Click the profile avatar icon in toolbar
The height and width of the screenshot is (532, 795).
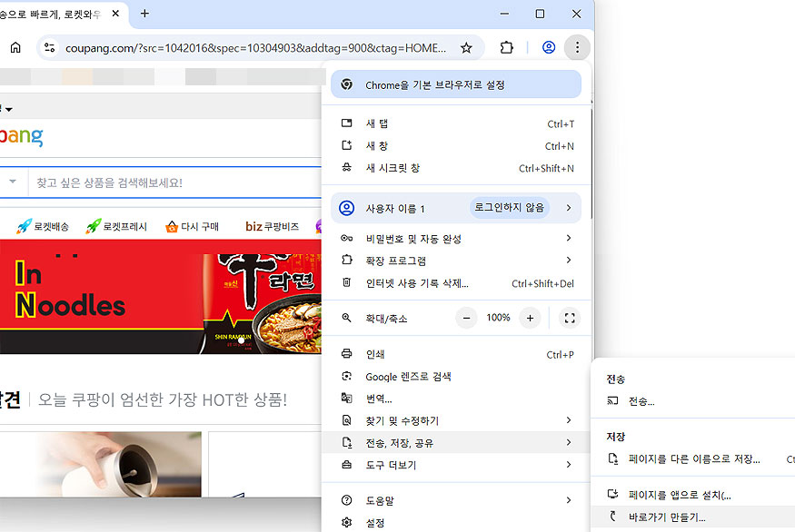pos(549,47)
